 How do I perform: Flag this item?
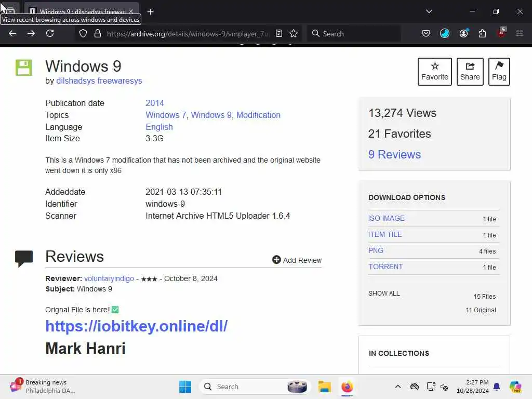(499, 72)
